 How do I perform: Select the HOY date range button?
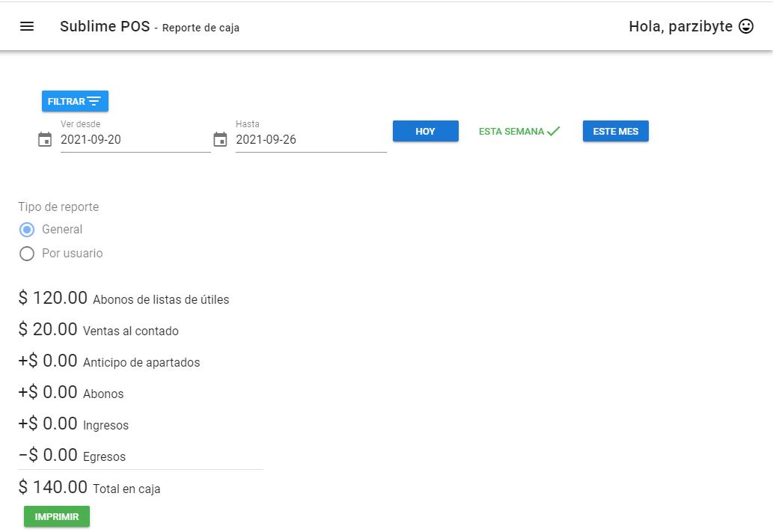click(x=426, y=131)
